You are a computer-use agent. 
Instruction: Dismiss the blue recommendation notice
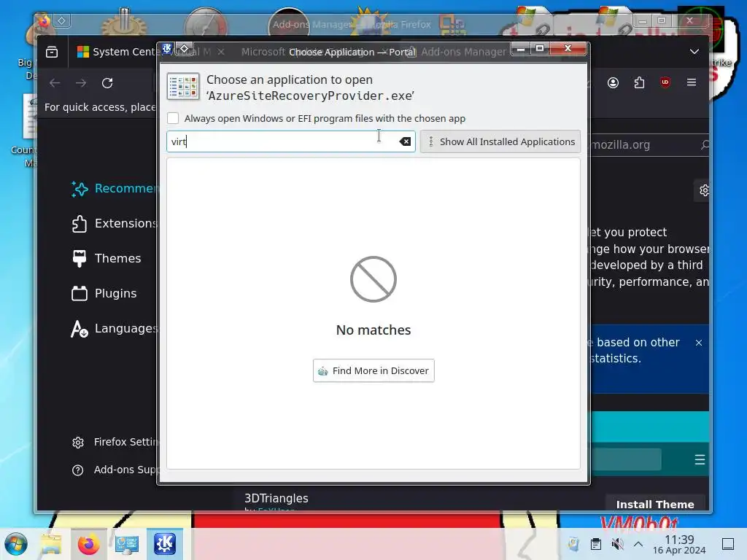pos(698,343)
